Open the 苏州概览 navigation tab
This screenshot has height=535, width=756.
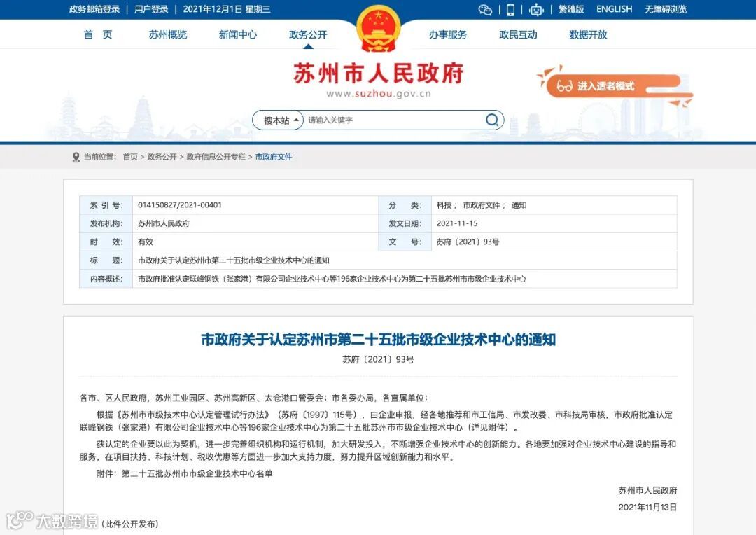tap(168, 35)
